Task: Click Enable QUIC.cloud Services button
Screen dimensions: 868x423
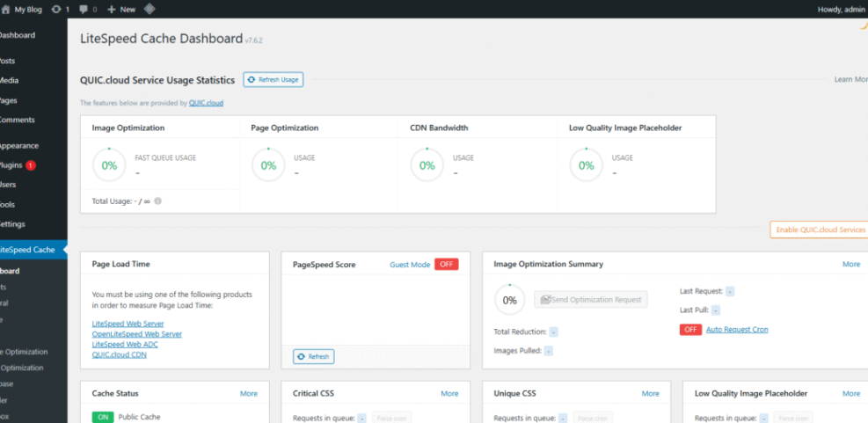Action: 819,230
